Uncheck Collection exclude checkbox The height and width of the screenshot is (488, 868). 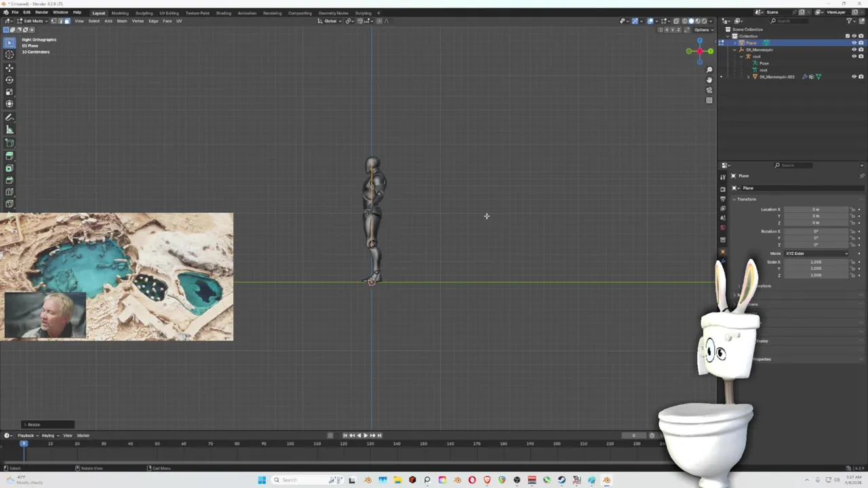[847, 36]
